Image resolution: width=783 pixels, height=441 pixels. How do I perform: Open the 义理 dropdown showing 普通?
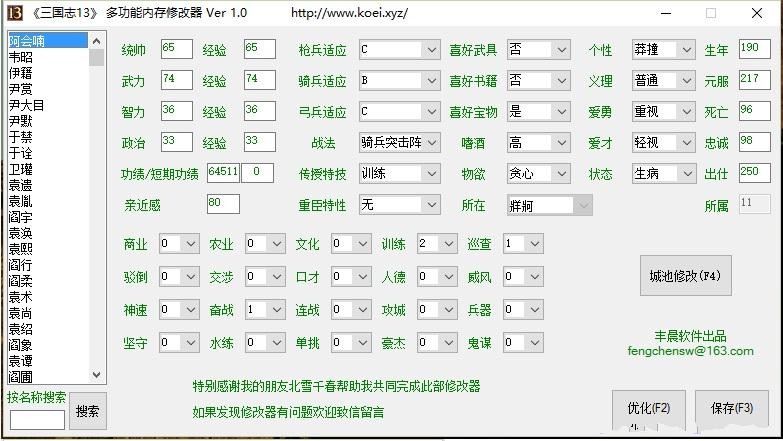tap(663, 81)
